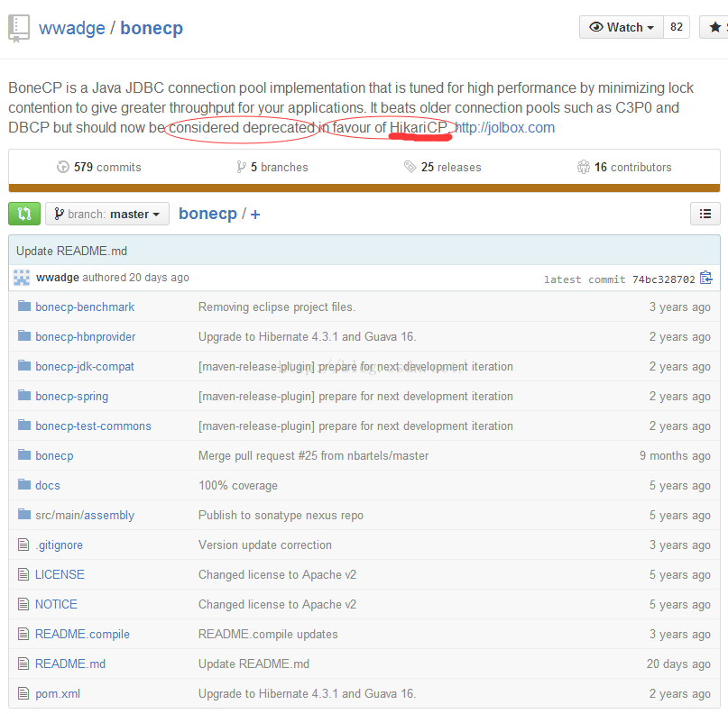This screenshot has width=728, height=714.
Task: Open the bonecp repository title link
Action: point(152,28)
